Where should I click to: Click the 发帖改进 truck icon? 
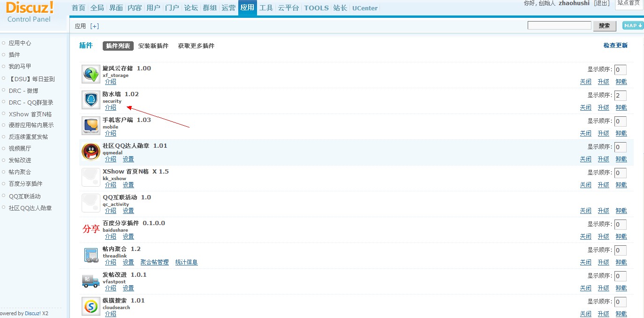pyautogui.click(x=91, y=281)
